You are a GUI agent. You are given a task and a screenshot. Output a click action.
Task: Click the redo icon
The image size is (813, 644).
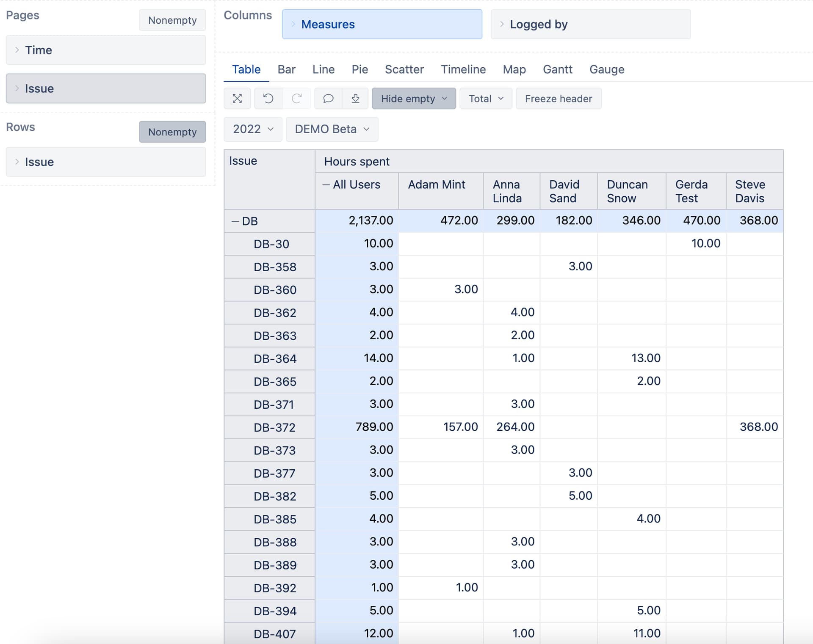[297, 98]
